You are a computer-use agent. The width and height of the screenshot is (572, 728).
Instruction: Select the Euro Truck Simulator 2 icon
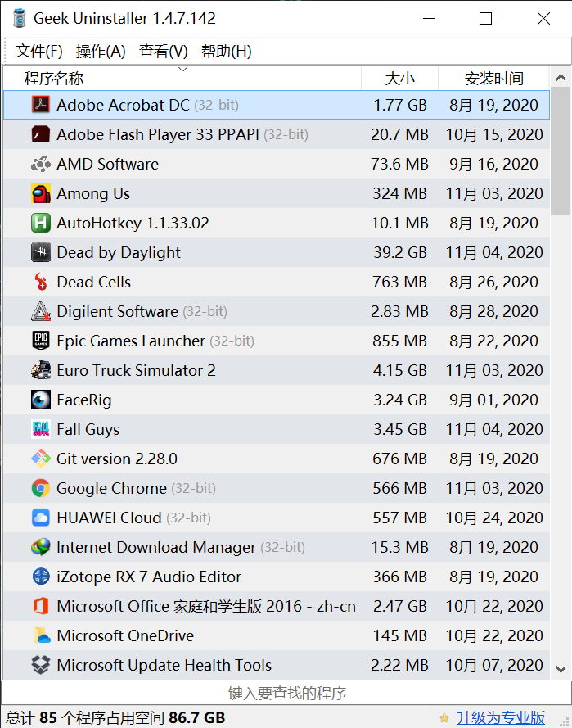[41, 370]
